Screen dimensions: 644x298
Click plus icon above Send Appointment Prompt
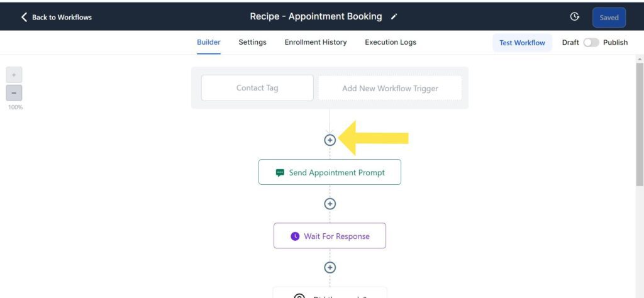coord(330,140)
